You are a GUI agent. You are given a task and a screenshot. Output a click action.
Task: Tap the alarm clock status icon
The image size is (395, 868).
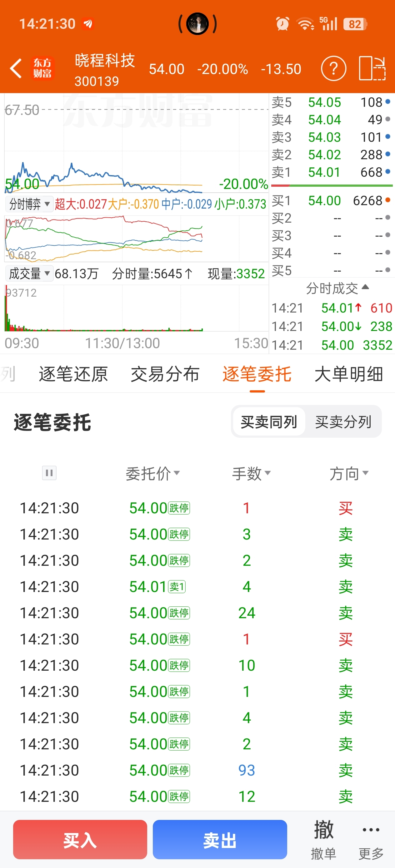[282, 24]
